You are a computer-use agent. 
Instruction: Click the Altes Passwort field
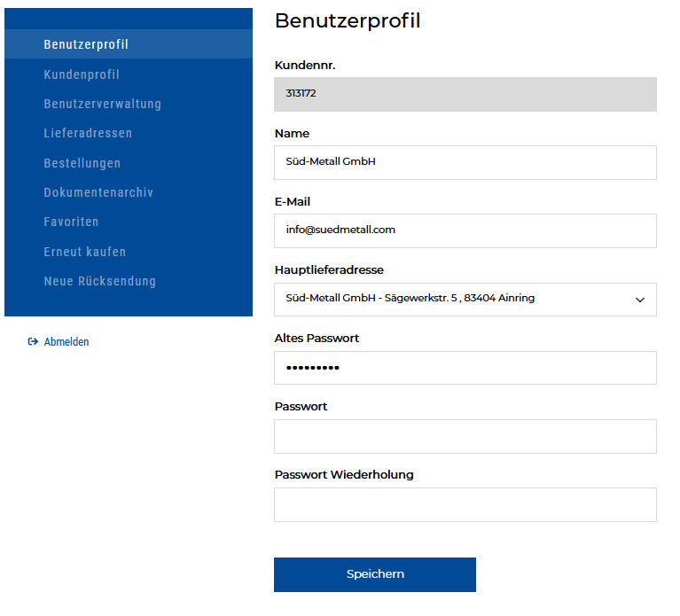(x=465, y=368)
